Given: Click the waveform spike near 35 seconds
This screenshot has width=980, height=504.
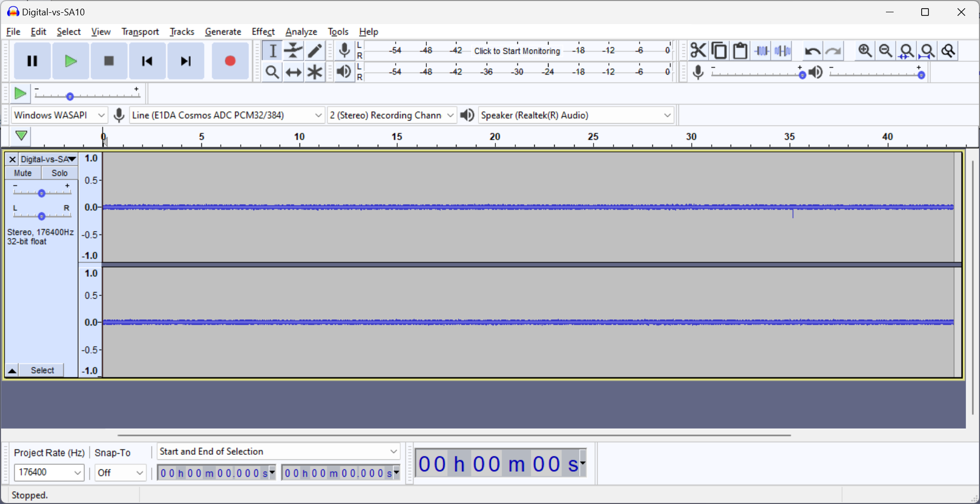Looking at the screenshot, I should pyautogui.click(x=793, y=213).
